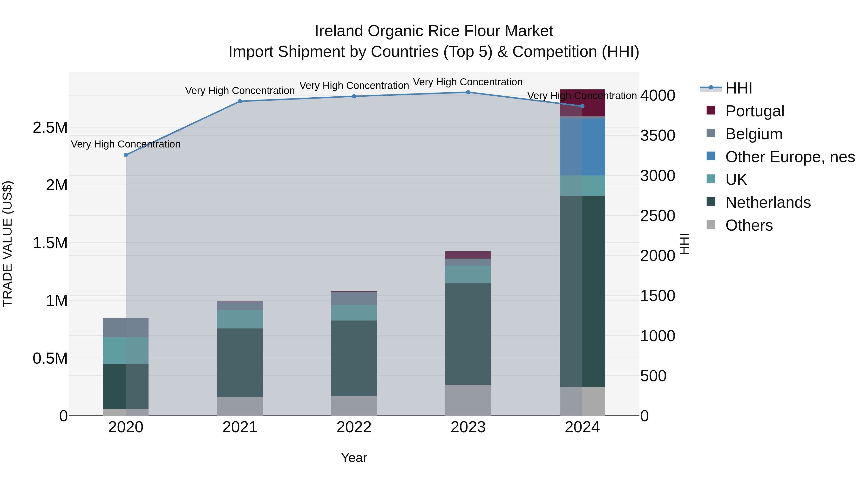Viewport: 868px width, 488px height.
Task: Click the Netherlands segment of 2023 bar
Action: pos(468,334)
